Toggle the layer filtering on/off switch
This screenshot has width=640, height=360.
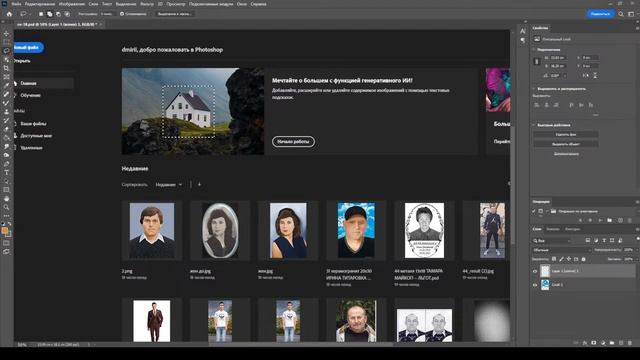coord(637,240)
